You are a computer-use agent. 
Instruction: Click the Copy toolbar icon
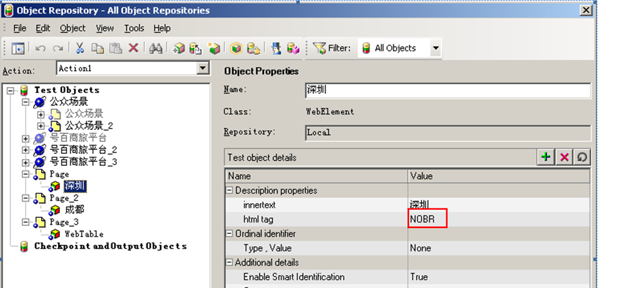[x=97, y=48]
